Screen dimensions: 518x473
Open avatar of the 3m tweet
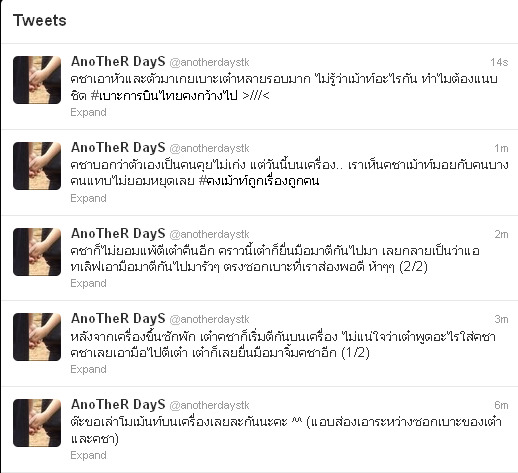coord(37,337)
